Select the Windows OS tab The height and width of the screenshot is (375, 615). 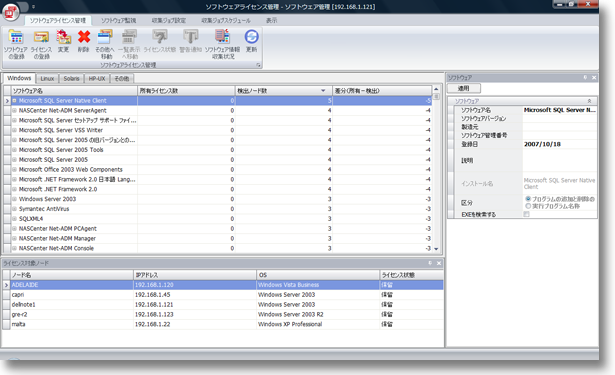pyautogui.click(x=19, y=78)
